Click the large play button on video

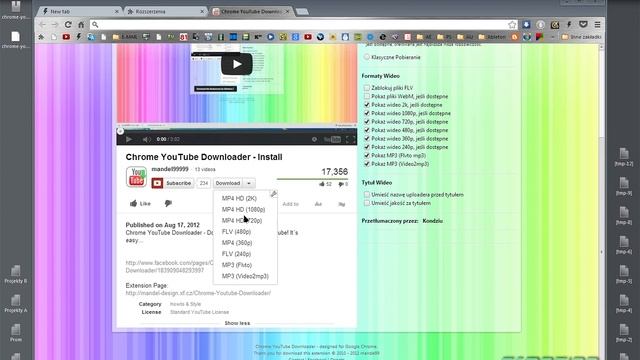(237, 64)
